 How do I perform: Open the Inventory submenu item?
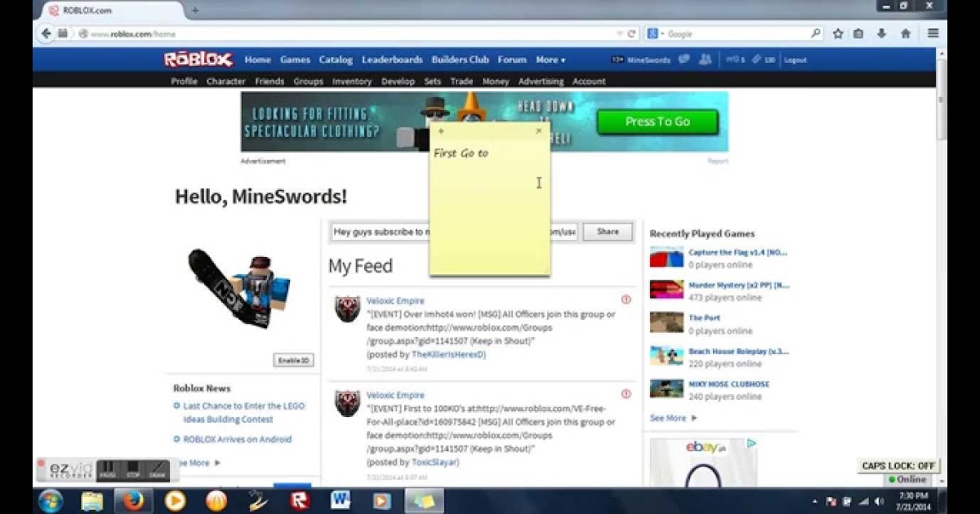click(352, 82)
